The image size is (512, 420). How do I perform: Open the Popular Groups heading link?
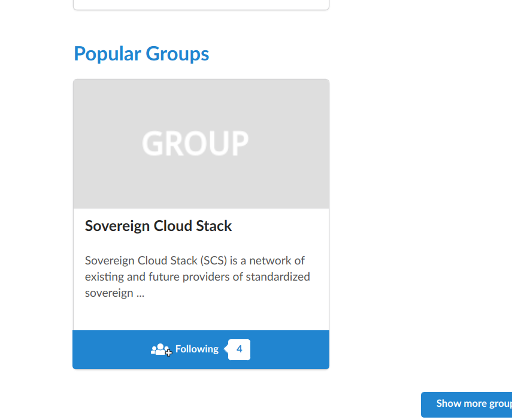pyautogui.click(x=141, y=53)
